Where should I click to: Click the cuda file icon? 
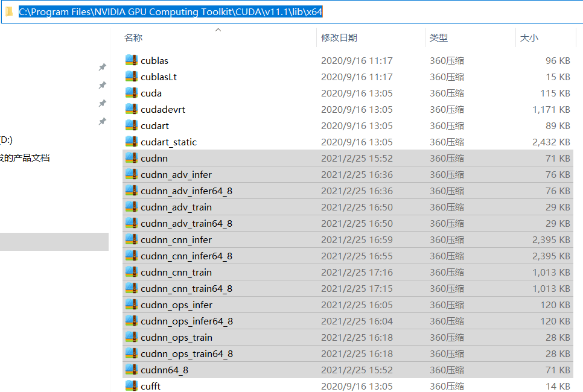(132, 93)
